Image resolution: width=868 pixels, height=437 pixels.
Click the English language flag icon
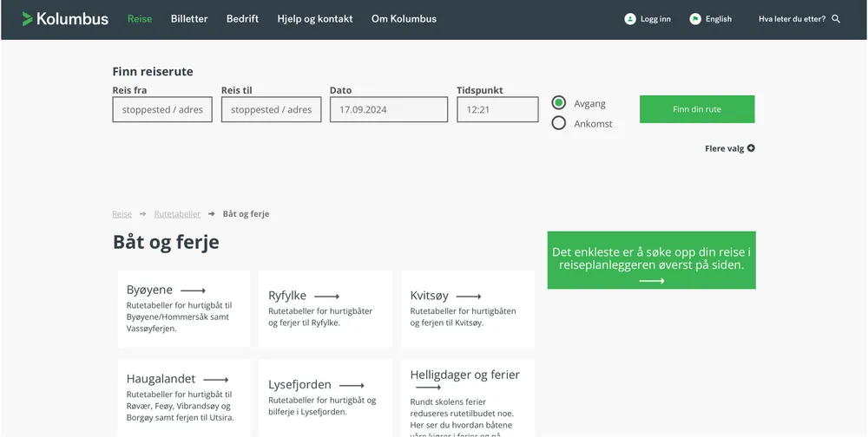695,19
